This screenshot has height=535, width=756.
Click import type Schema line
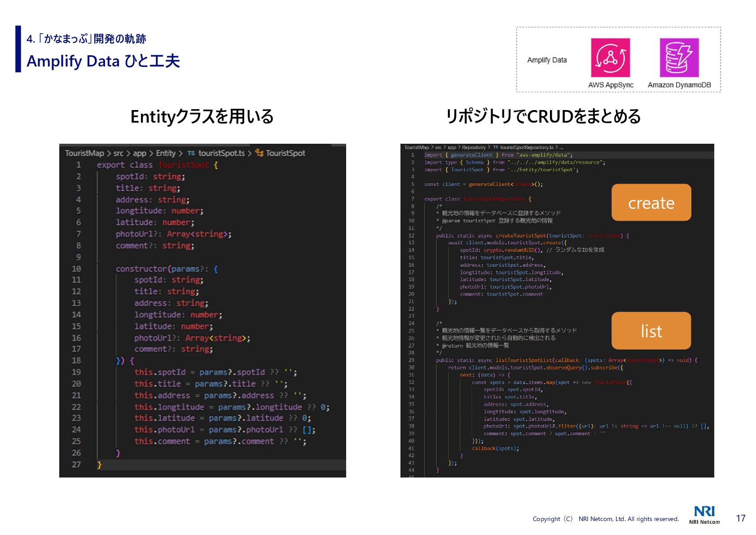tap(515, 162)
